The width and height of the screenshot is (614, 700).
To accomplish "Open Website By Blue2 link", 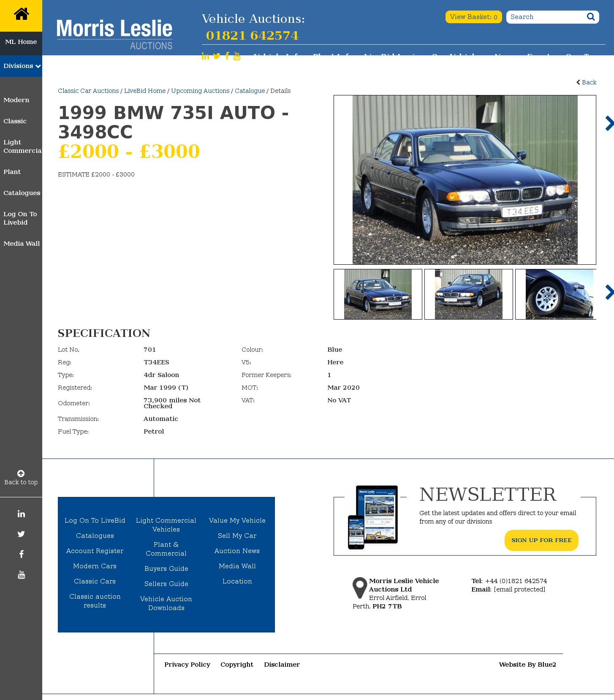I will tap(527, 665).
